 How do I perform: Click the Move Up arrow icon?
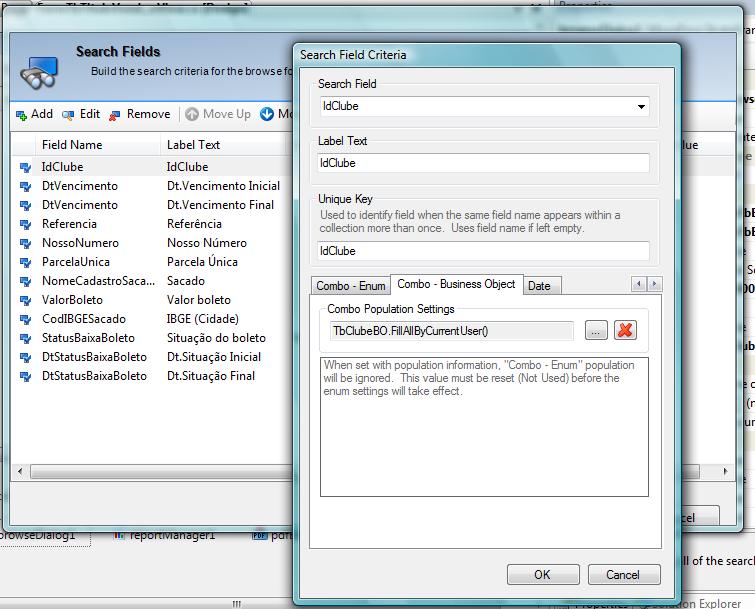point(192,114)
